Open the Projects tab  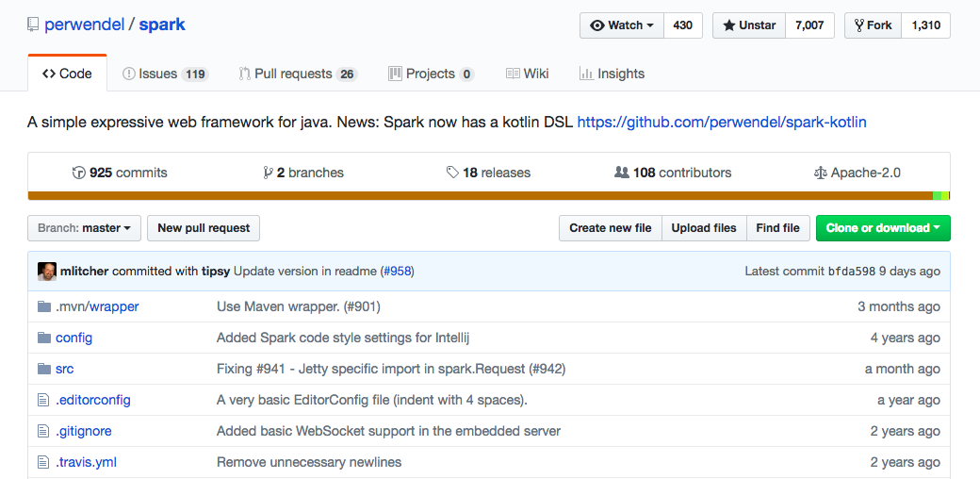point(431,74)
